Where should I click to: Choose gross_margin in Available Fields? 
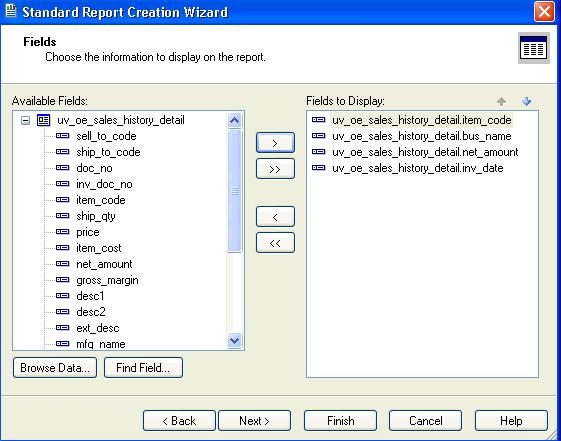coord(107,280)
